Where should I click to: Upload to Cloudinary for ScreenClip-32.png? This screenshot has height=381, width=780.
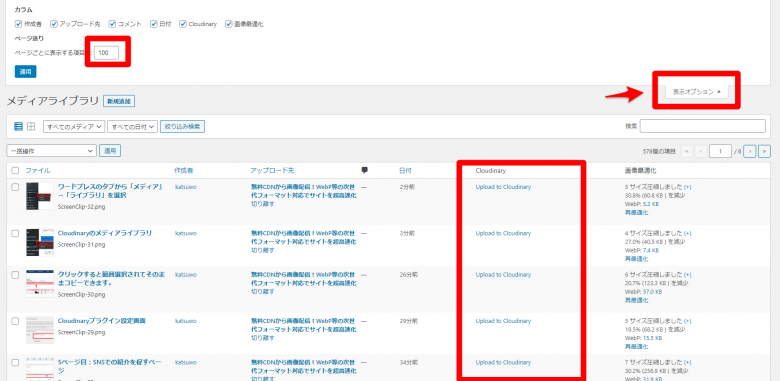pyautogui.click(x=503, y=187)
